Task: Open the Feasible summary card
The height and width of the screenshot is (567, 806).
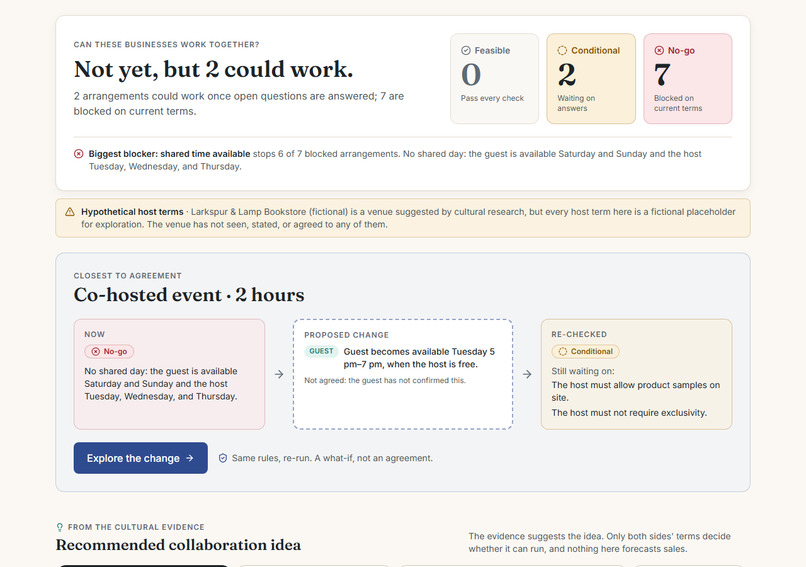Action: click(x=494, y=79)
